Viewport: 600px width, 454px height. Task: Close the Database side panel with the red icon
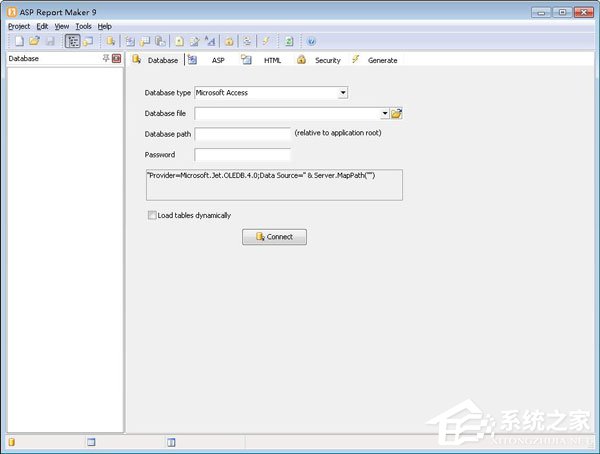(117, 58)
